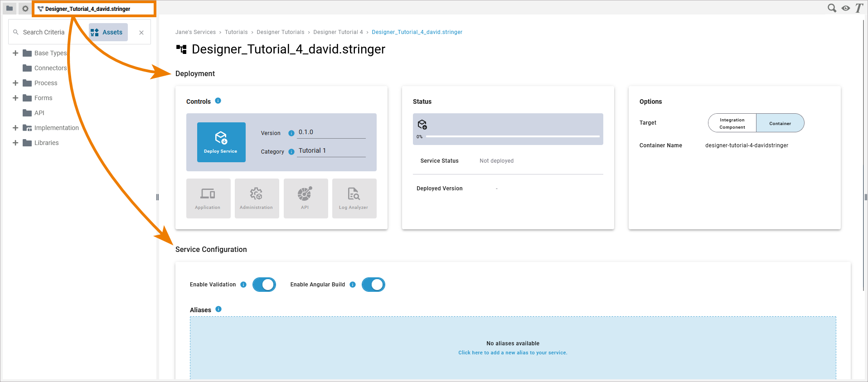Click the Category info icon
The height and width of the screenshot is (382, 868).
pos(291,152)
